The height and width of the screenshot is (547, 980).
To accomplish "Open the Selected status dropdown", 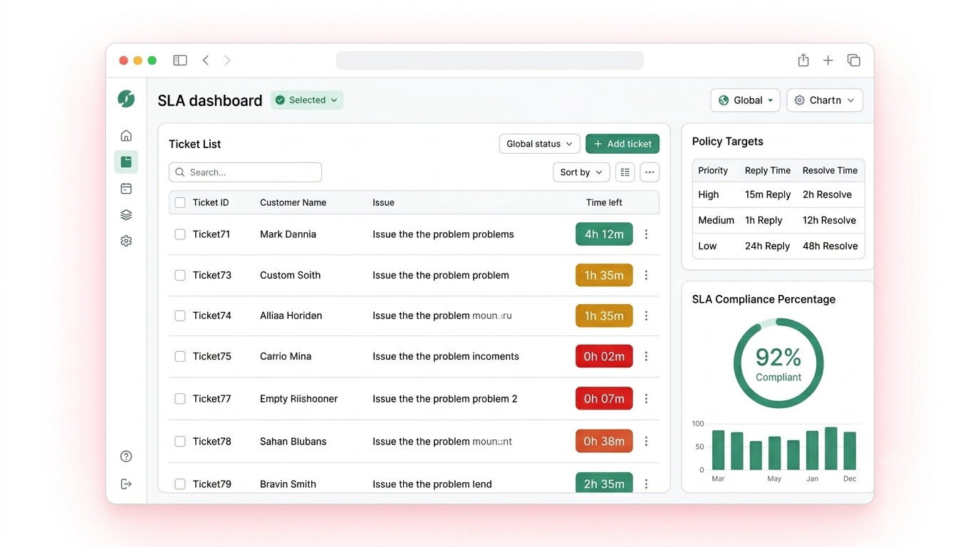I will 307,100.
